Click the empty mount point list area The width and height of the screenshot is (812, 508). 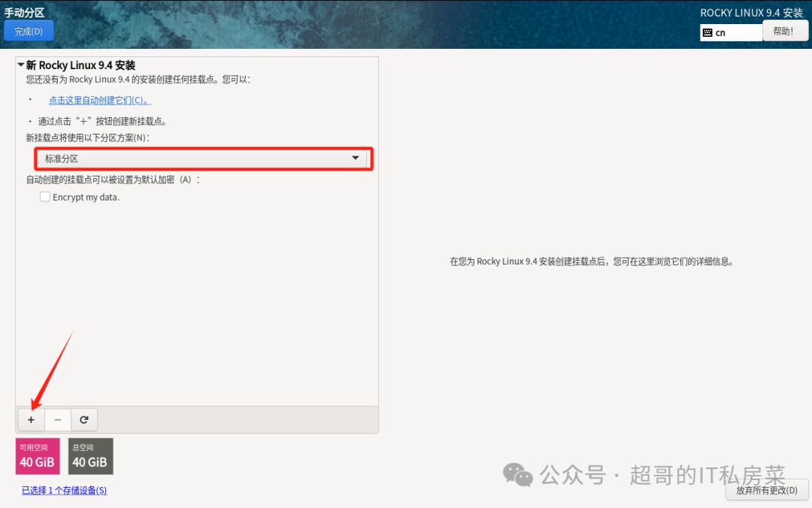point(197,301)
